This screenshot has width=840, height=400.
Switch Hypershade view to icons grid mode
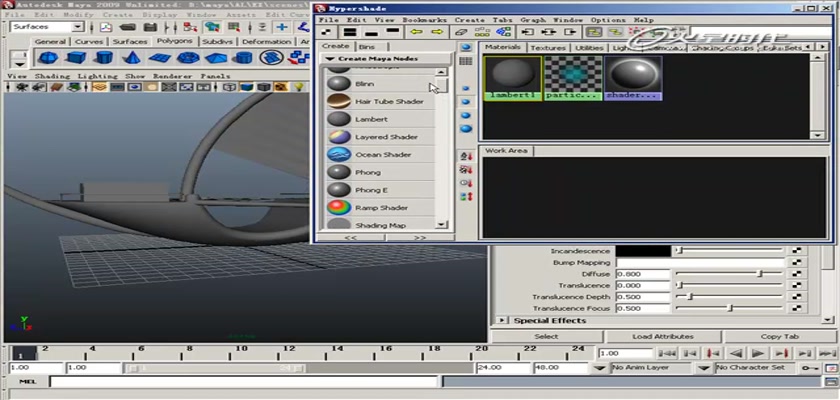[466, 61]
